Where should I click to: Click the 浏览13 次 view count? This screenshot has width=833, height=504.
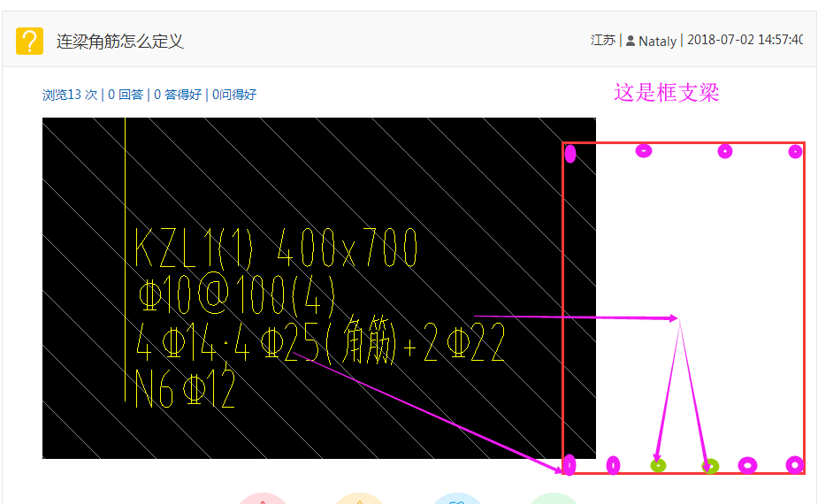[x=70, y=95]
